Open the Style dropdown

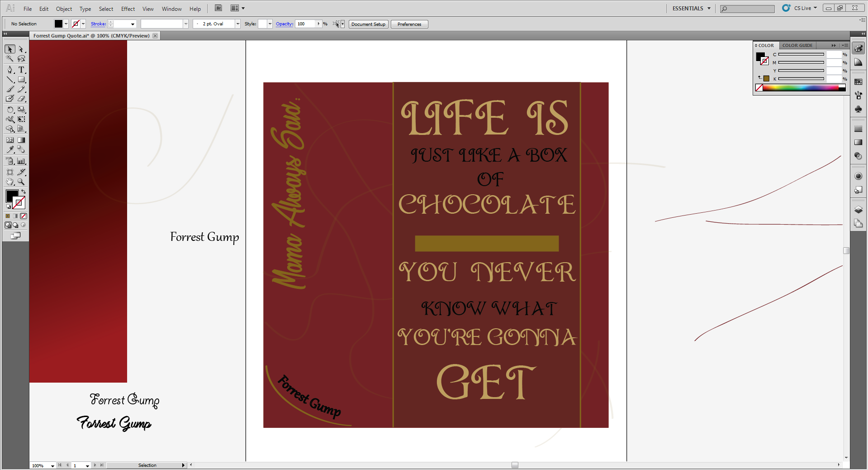(x=270, y=24)
